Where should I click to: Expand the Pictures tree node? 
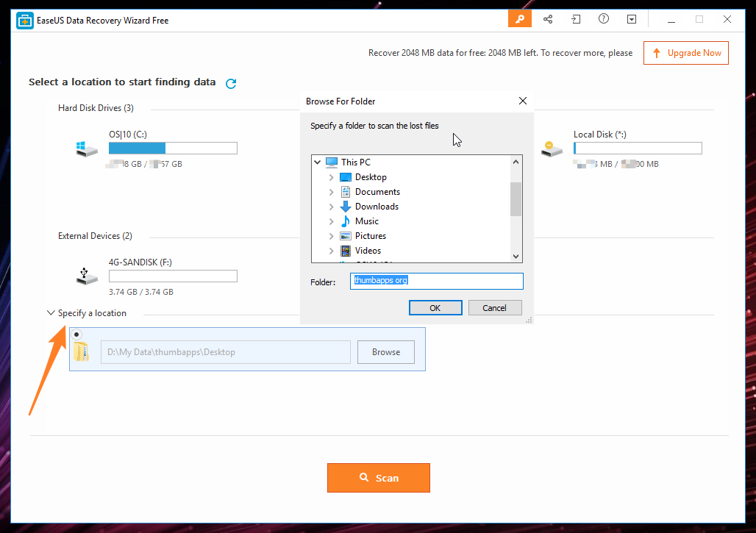point(331,236)
